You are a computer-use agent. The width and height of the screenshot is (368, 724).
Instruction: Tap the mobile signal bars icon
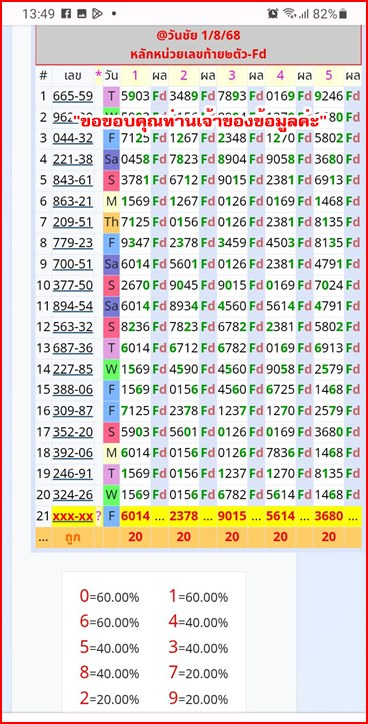(303, 14)
